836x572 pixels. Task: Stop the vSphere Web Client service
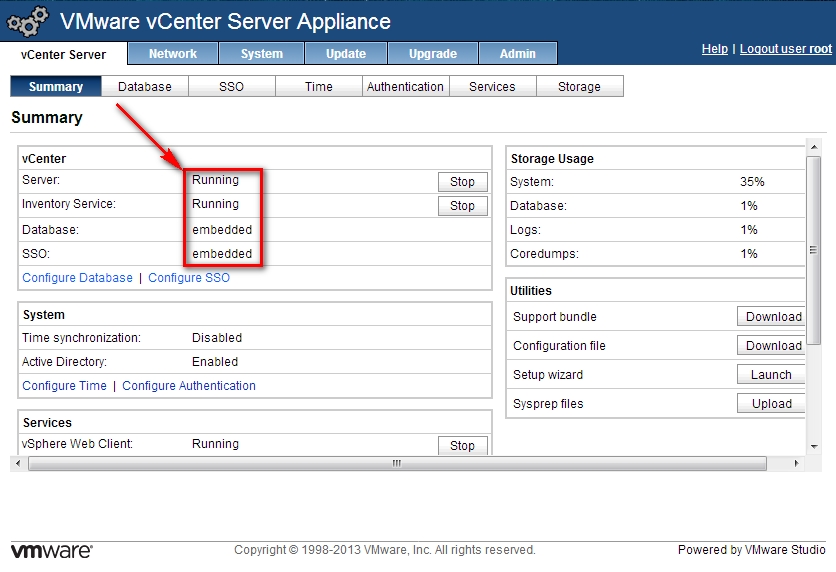pyautogui.click(x=462, y=445)
